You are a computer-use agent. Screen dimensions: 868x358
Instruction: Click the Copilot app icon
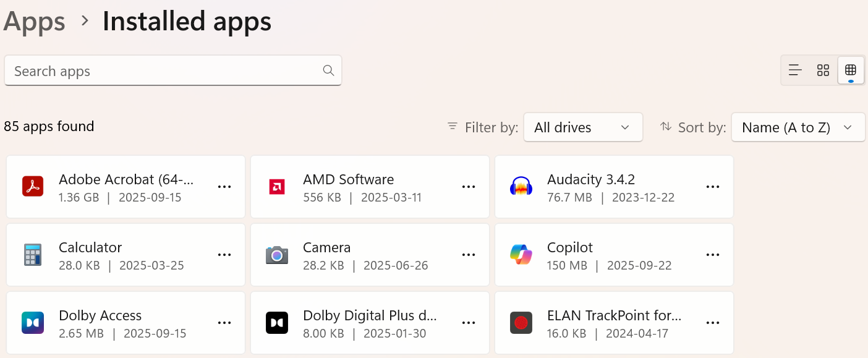[x=521, y=255]
